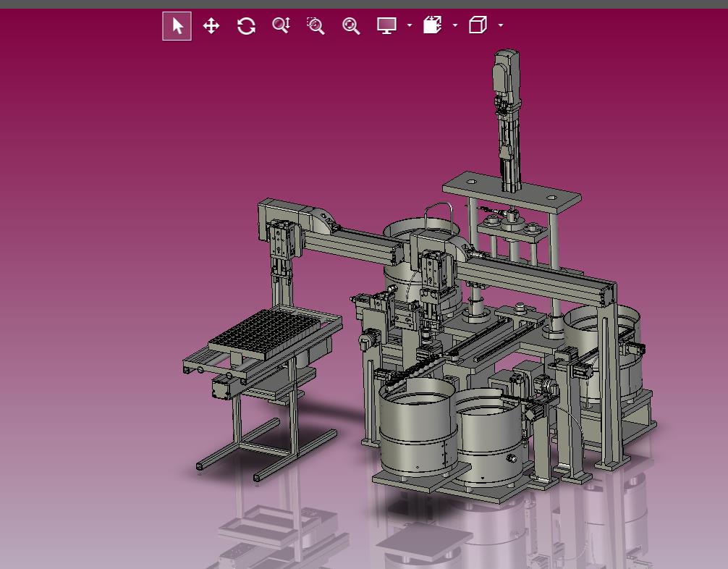Select the zoom-to-area window tool
The image size is (728, 569).
click(316, 27)
